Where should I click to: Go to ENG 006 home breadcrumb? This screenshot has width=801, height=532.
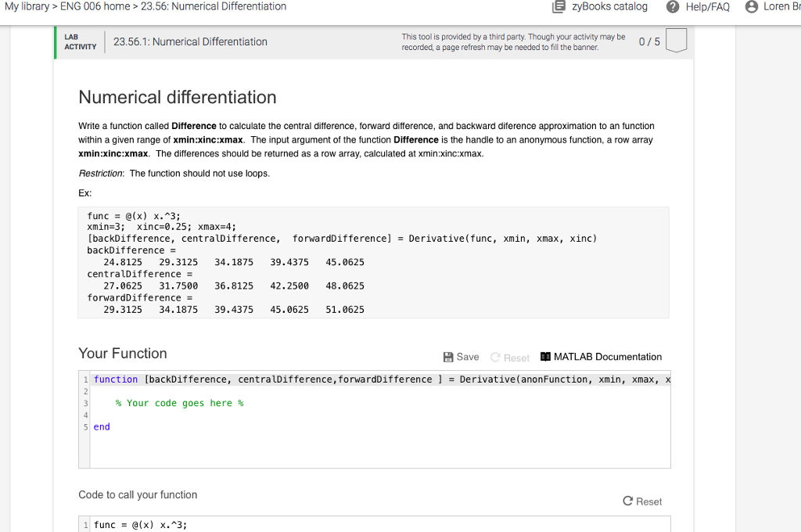95,6
